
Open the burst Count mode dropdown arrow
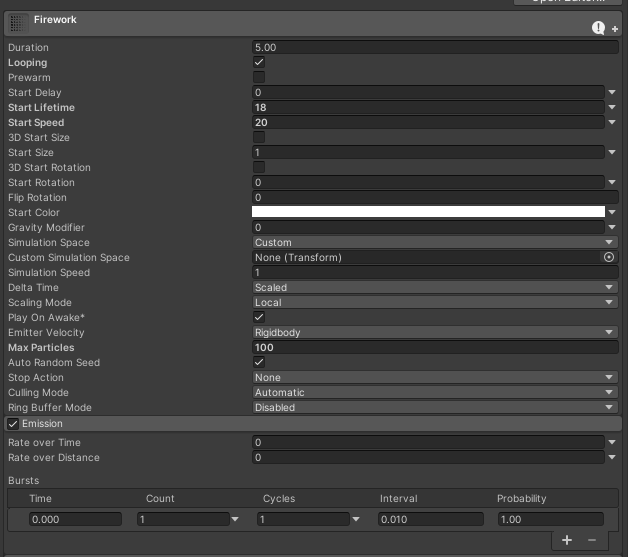point(235,519)
